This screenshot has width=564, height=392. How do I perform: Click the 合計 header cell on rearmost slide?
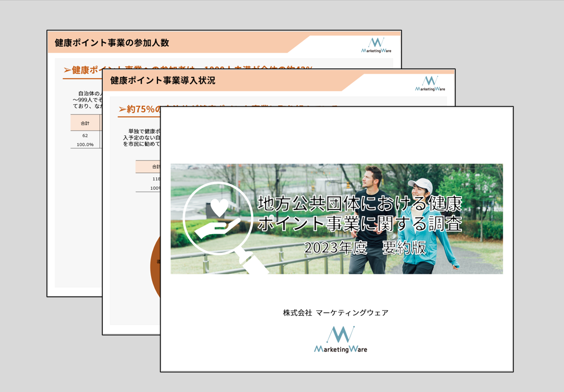point(85,124)
